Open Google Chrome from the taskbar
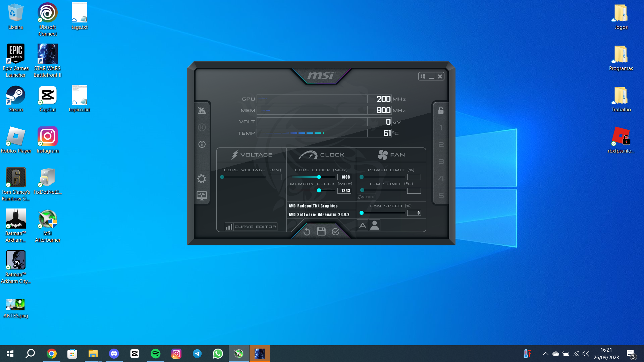This screenshot has height=362, width=644. tap(52, 354)
